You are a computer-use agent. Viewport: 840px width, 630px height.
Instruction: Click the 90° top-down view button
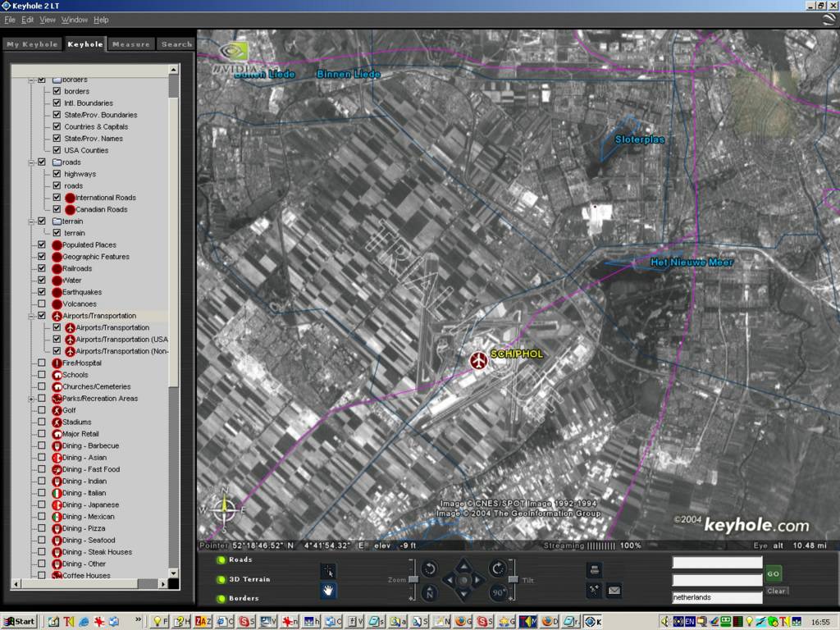(498, 592)
